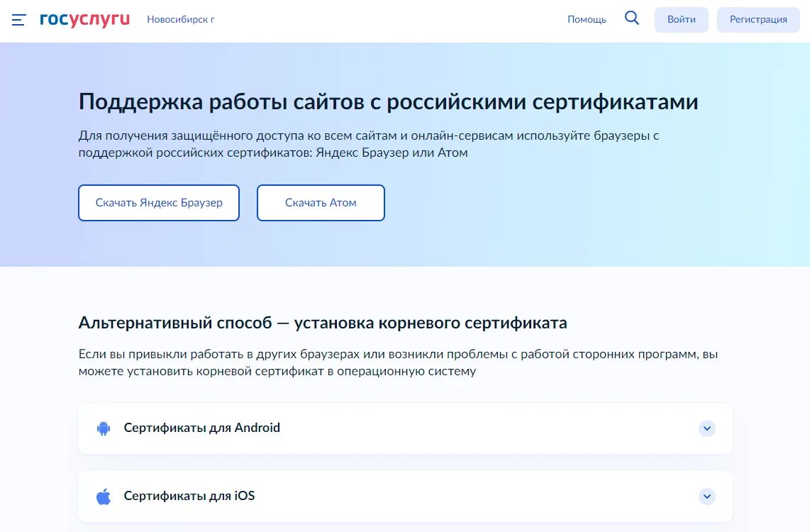Click heading Поддержка работы сайтов с российскими сертификатами
Viewport: 810px width, 532px height.
pos(389,101)
